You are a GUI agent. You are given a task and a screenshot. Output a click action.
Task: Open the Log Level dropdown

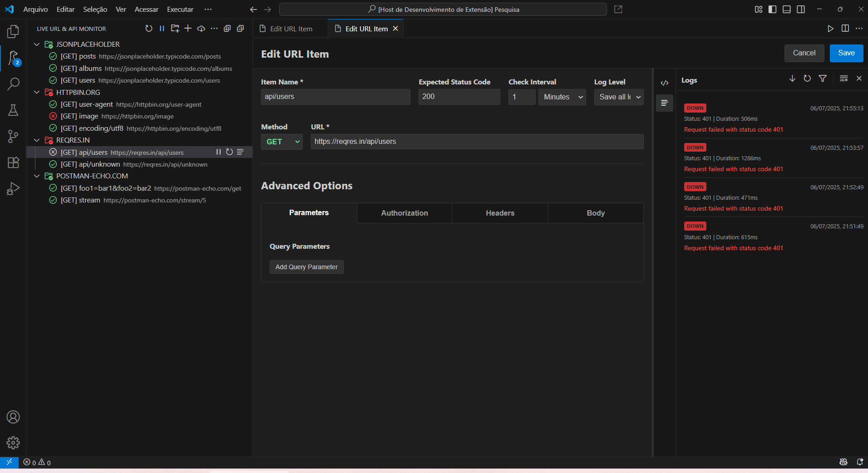pyautogui.click(x=618, y=97)
